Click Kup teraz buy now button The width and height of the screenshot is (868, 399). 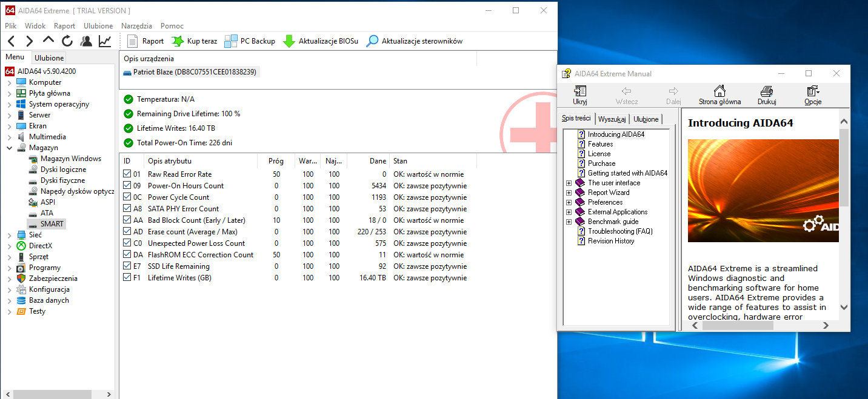click(195, 41)
